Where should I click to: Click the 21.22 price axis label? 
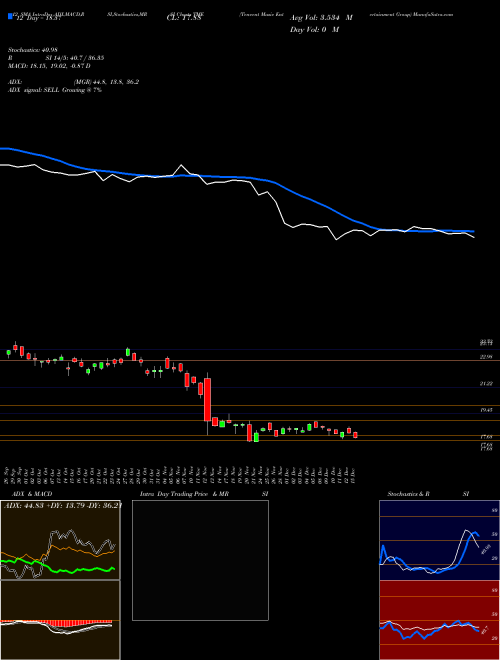486,383
